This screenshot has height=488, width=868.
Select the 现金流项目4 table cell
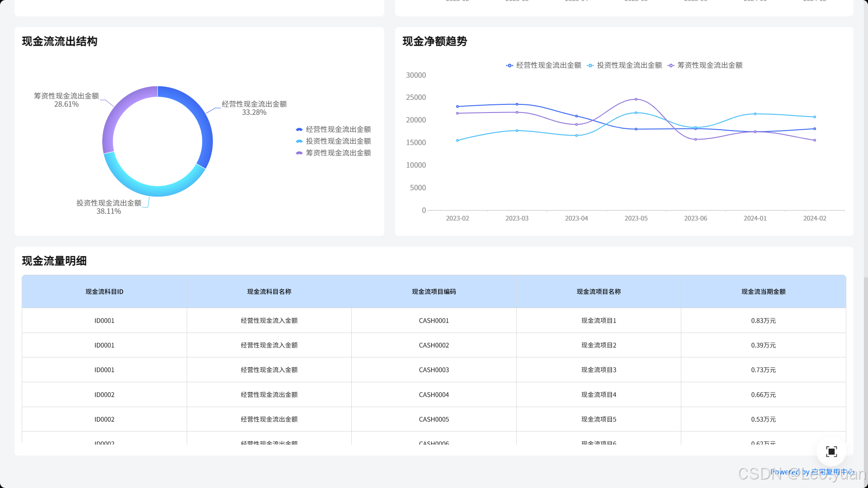click(599, 395)
